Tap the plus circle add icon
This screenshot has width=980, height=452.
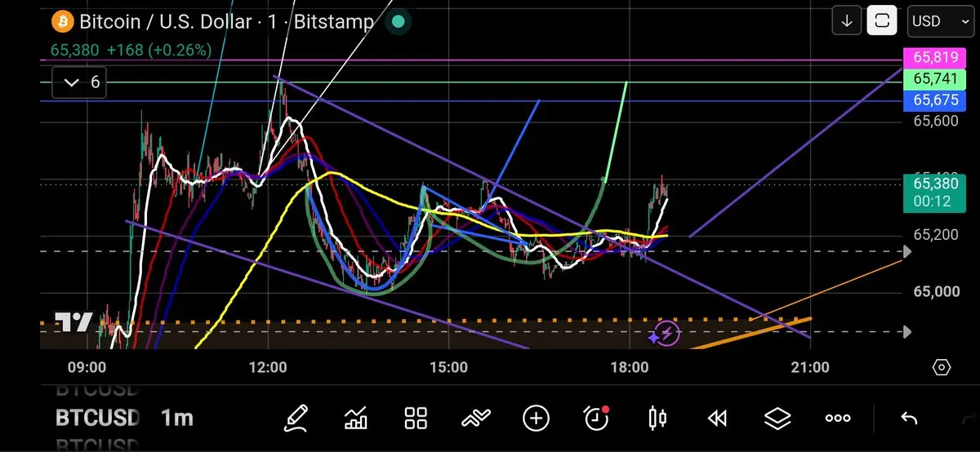[536, 419]
